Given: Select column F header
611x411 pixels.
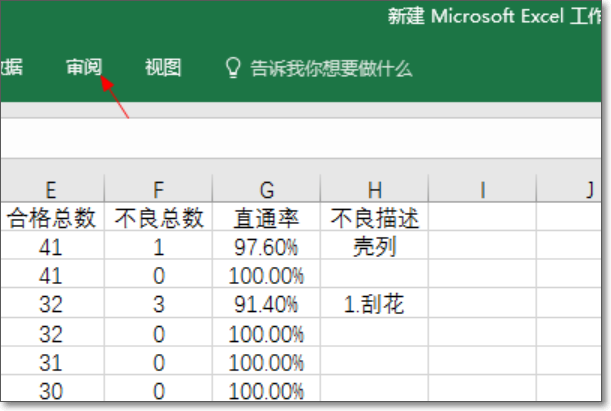Looking at the screenshot, I should [159, 189].
